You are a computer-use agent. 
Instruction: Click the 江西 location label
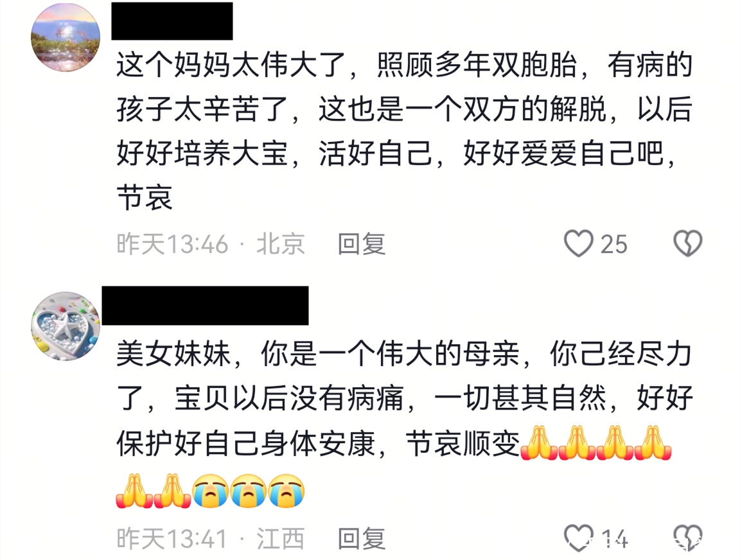280,538
